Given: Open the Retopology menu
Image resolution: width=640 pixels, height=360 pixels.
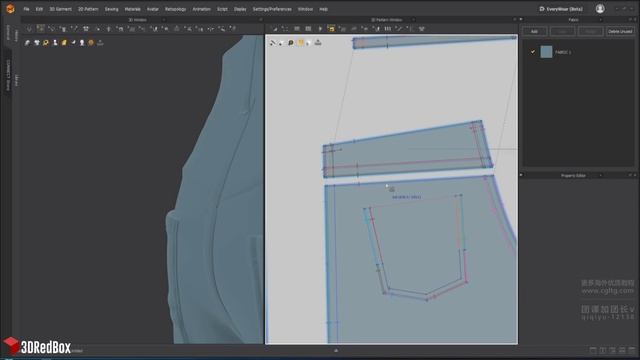Looking at the screenshot, I should [x=176, y=9].
